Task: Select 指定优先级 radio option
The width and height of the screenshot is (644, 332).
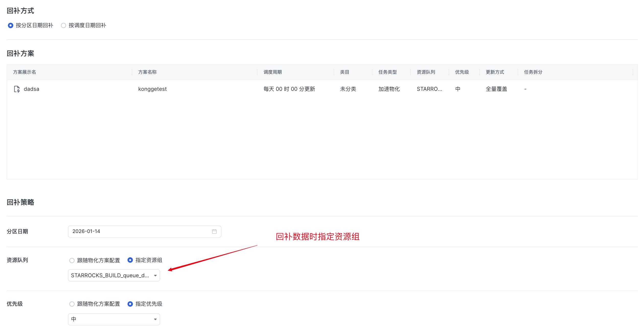Action: 130,304
